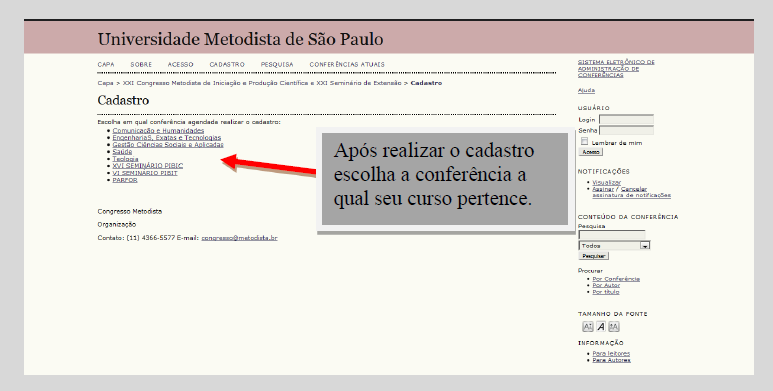The width and height of the screenshot is (773, 391).
Task: Go to the SOBRE menu item
Action: (141, 65)
